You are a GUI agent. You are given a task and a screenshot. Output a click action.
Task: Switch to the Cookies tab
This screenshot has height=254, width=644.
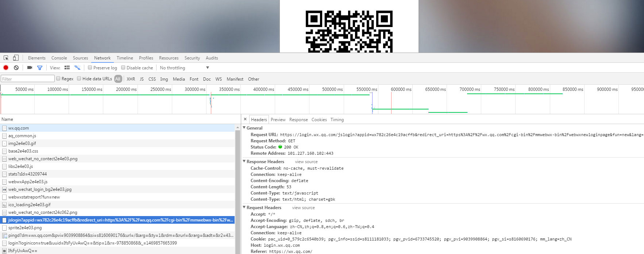tap(319, 120)
